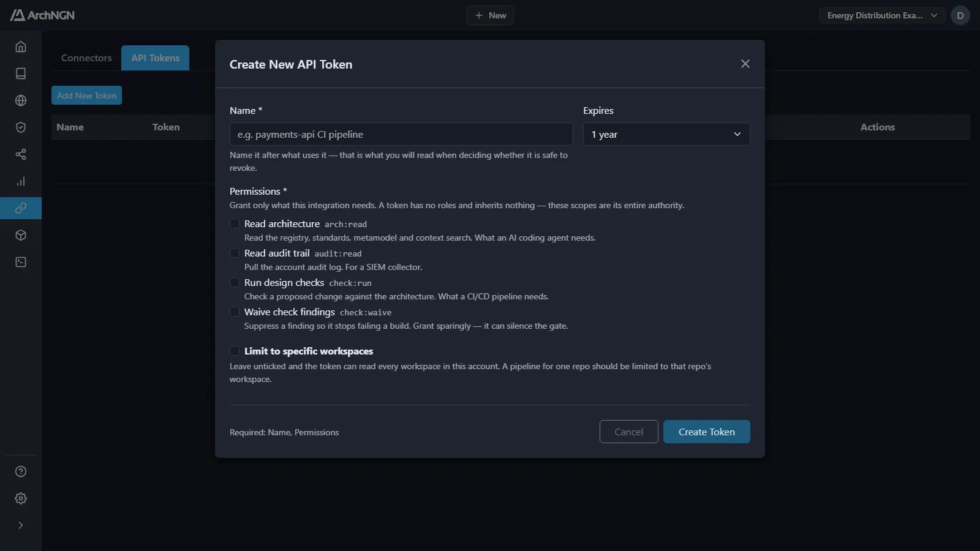
Task: Click the audit:read scope label
Action: click(338, 253)
